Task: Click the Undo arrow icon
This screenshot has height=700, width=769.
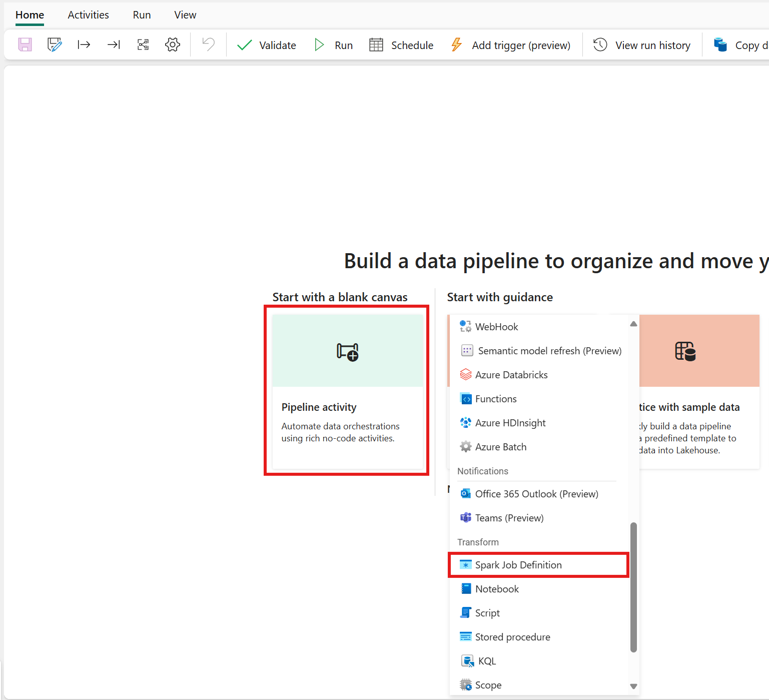Action: click(208, 45)
